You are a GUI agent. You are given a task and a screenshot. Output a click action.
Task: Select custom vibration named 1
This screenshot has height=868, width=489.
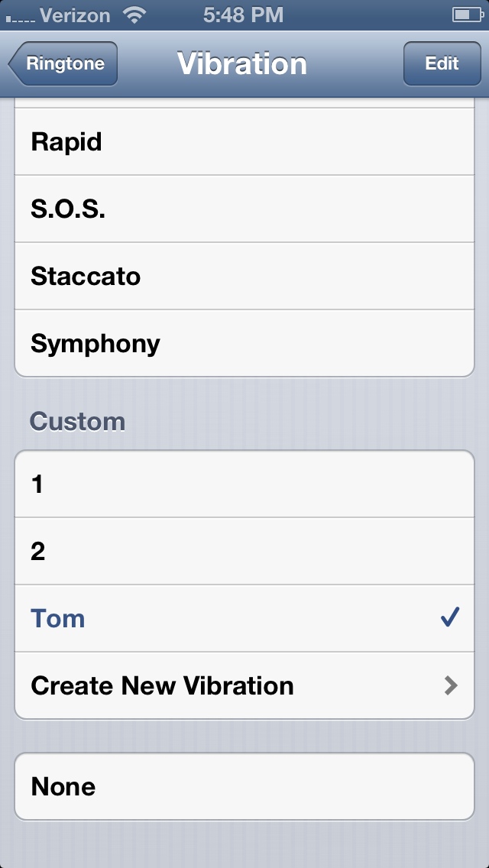tap(244, 484)
